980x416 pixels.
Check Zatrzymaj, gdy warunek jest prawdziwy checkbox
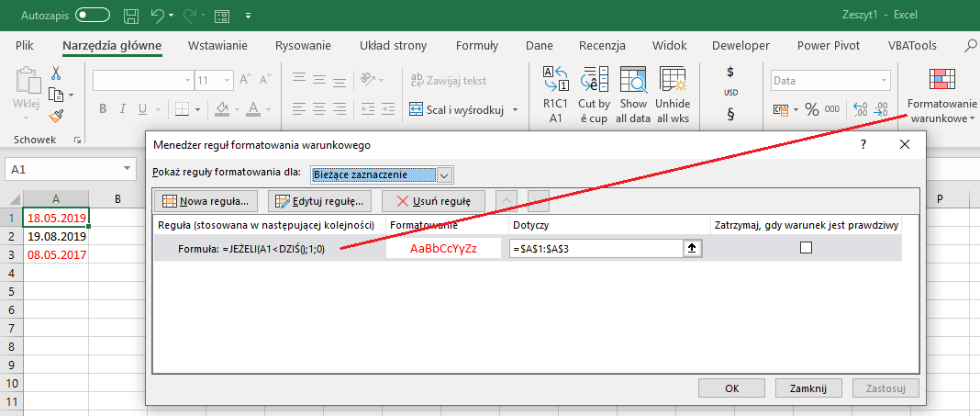[x=807, y=248]
